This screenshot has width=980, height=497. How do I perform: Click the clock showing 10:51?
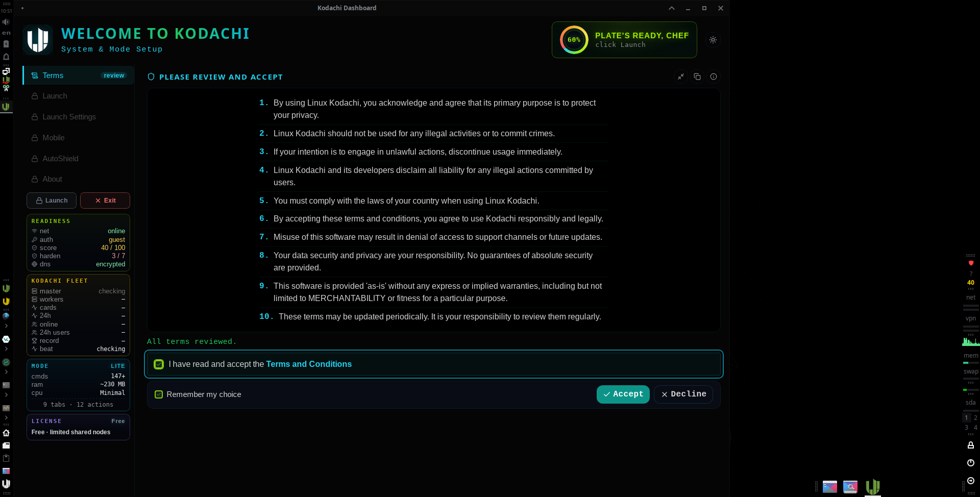pyautogui.click(x=6, y=11)
